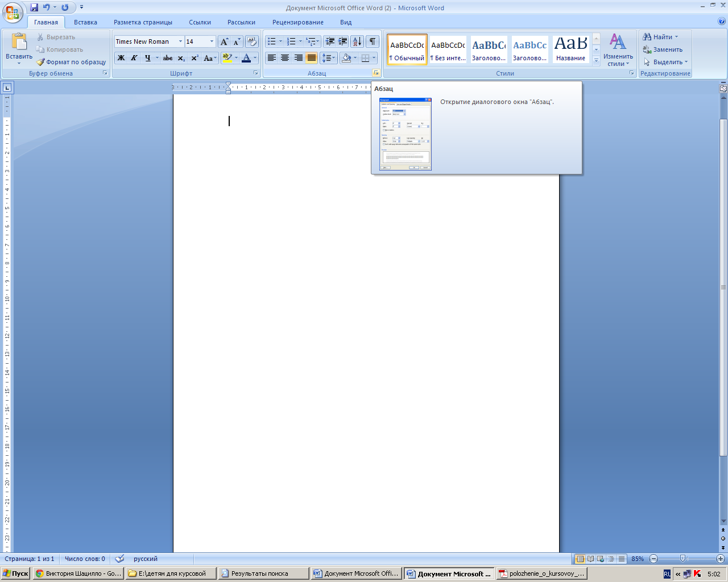This screenshot has width=728, height=582.
Task: Click the Save icon in quick access toolbar
Action: click(34, 7)
